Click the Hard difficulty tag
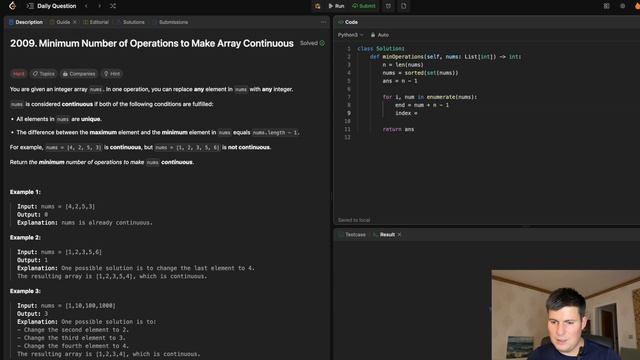640x360 pixels. (x=18, y=74)
